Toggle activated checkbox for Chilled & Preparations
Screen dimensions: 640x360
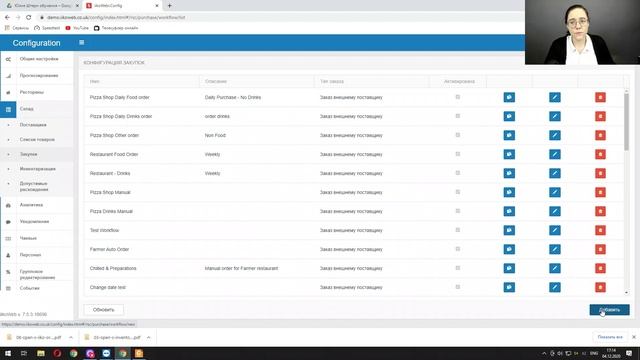[x=458, y=268]
